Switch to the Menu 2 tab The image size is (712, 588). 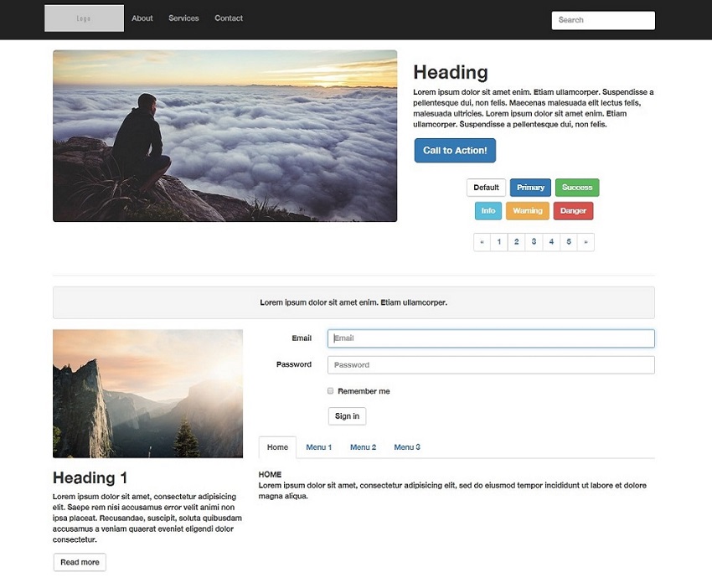coord(363,447)
